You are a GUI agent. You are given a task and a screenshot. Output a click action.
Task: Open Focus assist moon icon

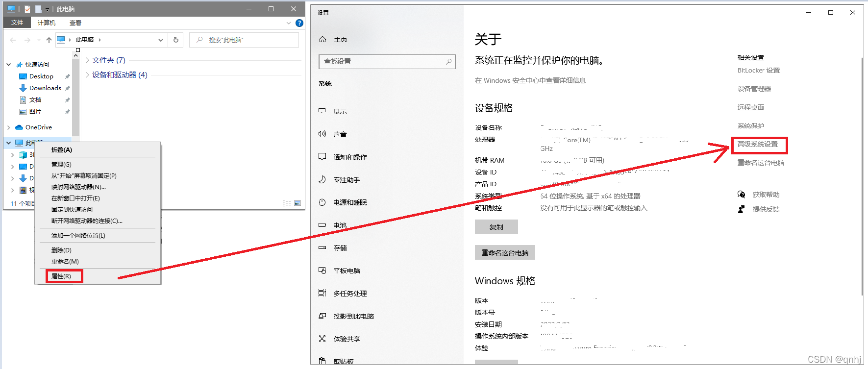[322, 179]
